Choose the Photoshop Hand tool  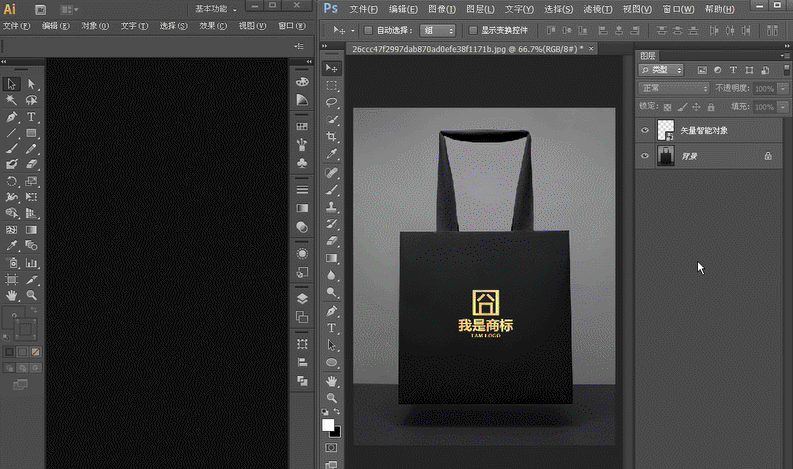click(x=331, y=381)
